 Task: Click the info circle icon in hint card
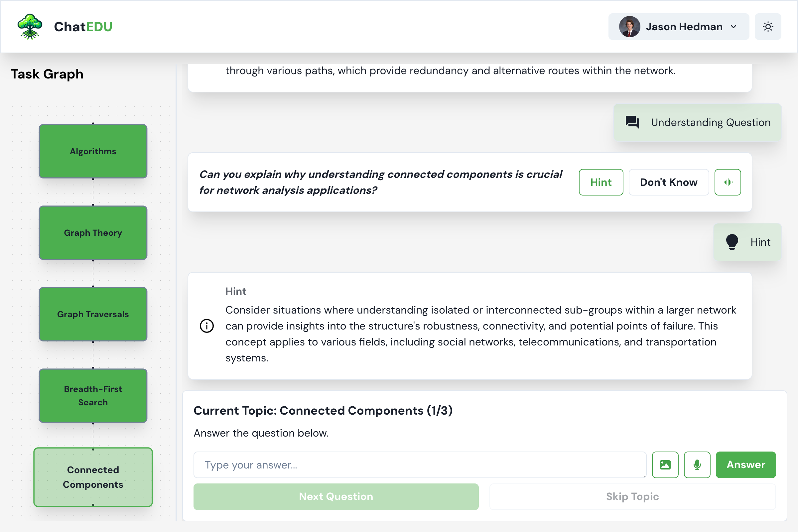pyautogui.click(x=206, y=326)
